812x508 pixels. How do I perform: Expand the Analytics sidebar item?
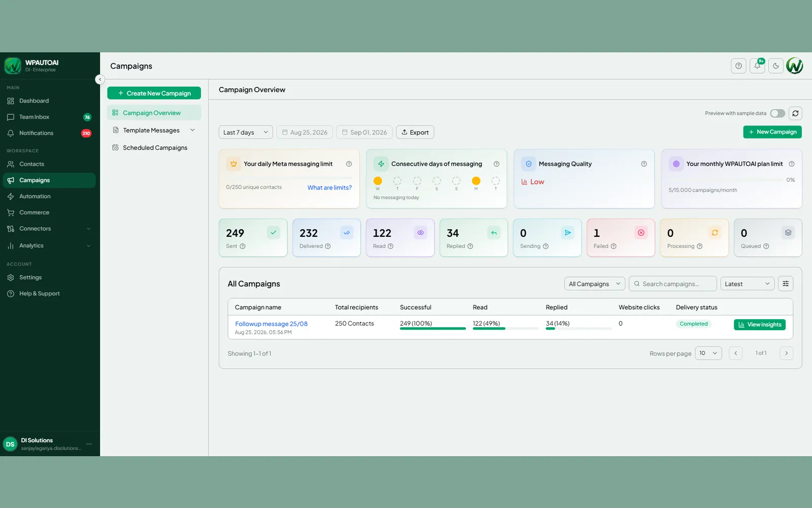tap(49, 245)
